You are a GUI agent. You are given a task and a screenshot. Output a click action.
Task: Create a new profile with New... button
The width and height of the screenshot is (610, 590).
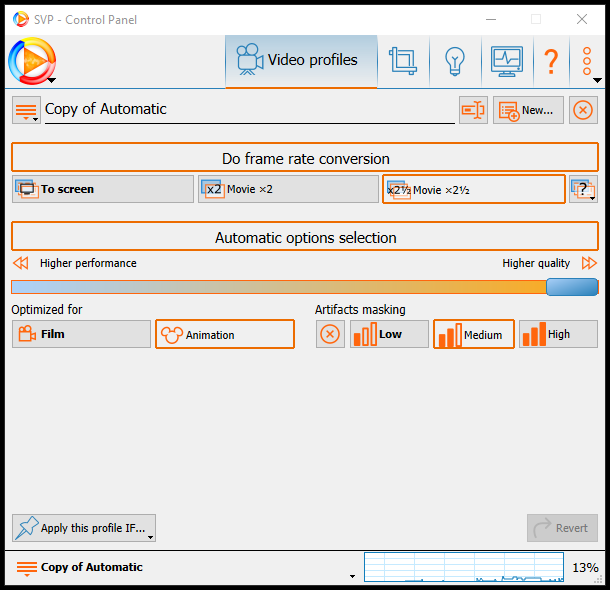pyautogui.click(x=528, y=110)
